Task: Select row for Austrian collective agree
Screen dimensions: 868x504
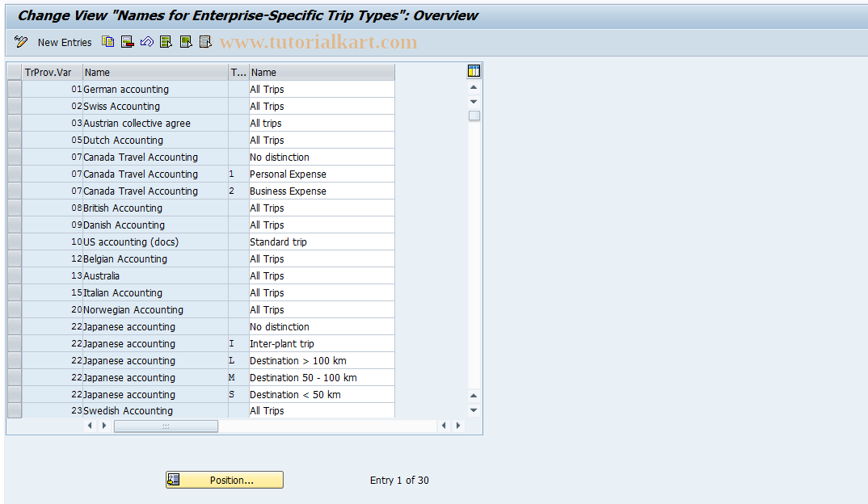Action: tap(15, 123)
